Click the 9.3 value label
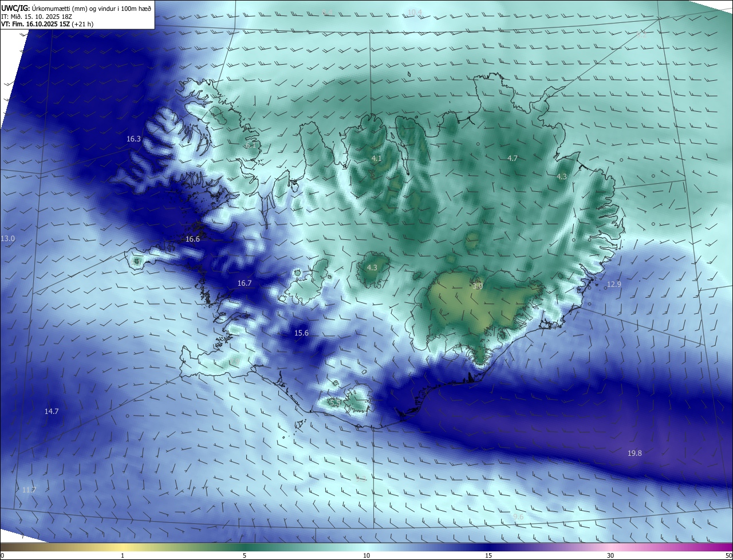 click(x=361, y=479)
